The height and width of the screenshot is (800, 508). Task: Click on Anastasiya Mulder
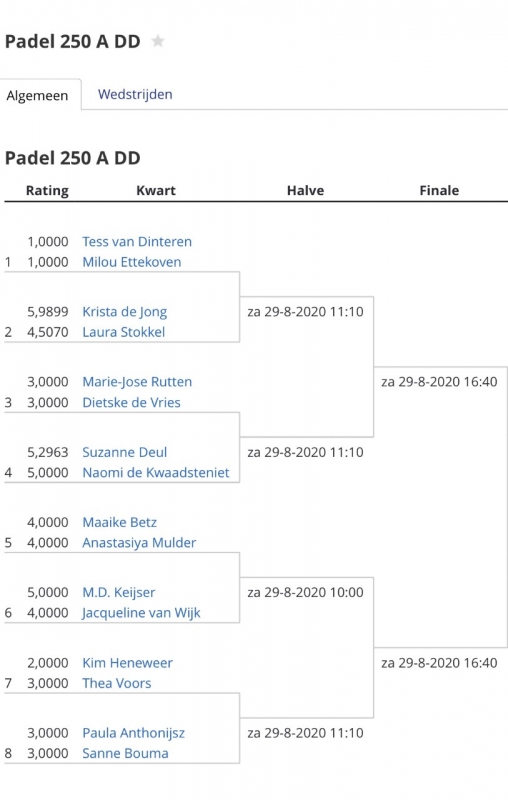point(139,543)
